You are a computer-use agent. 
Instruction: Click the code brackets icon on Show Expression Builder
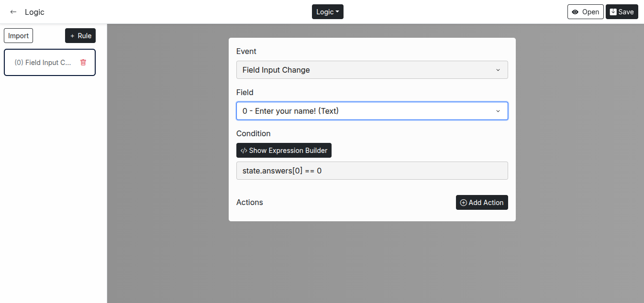click(244, 151)
